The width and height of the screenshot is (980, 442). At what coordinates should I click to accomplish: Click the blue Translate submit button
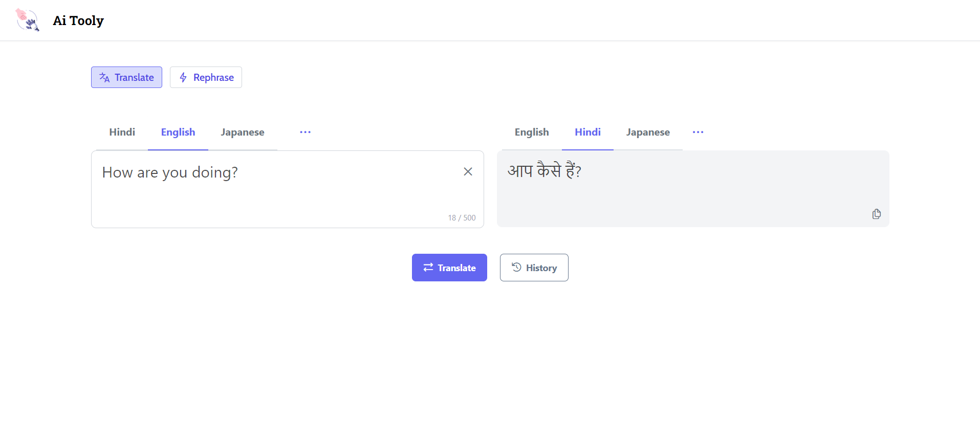tap(449, 268)
